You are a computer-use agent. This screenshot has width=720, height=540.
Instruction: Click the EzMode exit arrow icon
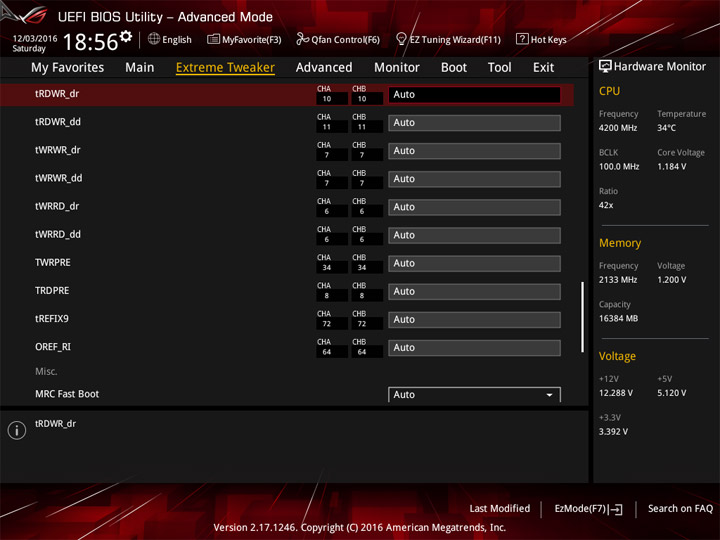(616, 509)
